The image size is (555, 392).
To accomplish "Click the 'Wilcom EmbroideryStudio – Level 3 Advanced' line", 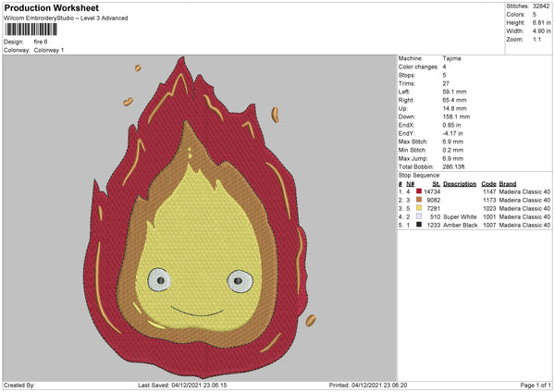I will click(66, 18).
